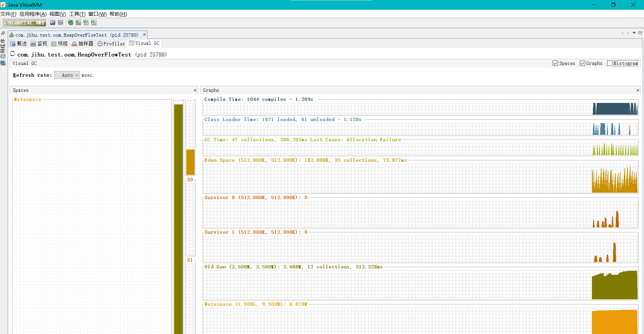Open the Refresh rate Auto dropdown
Screen dimensions: 644x334
pyautogui.click(x=67, y=75)
